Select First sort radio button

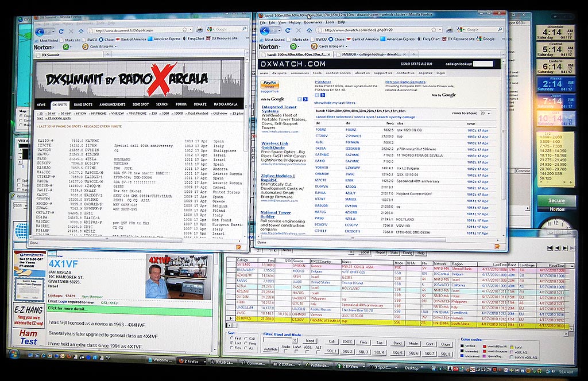[x=231, y=339]
